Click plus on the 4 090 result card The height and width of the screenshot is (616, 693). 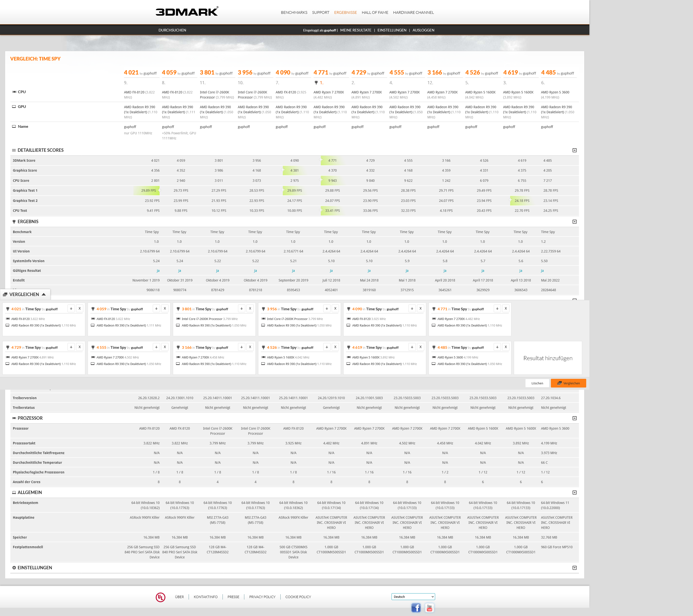412,309
